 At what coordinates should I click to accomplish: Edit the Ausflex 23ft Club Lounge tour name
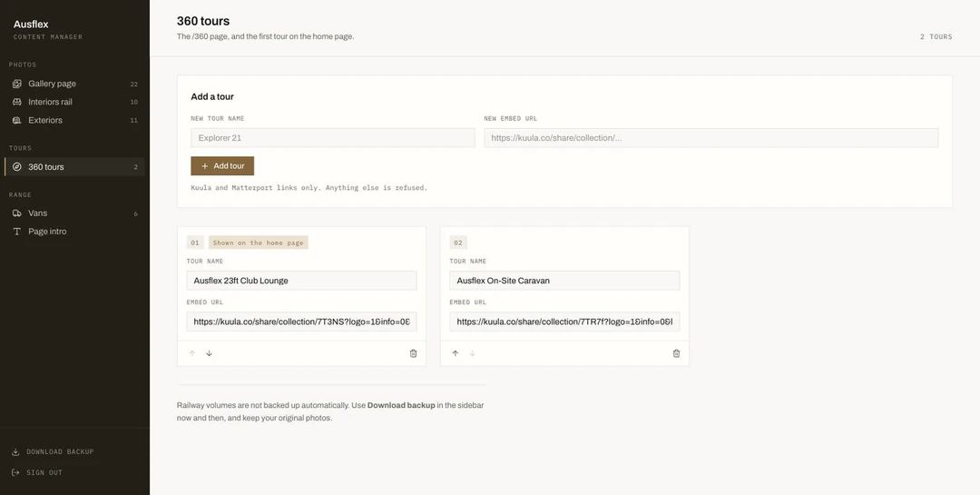(301, 281)
